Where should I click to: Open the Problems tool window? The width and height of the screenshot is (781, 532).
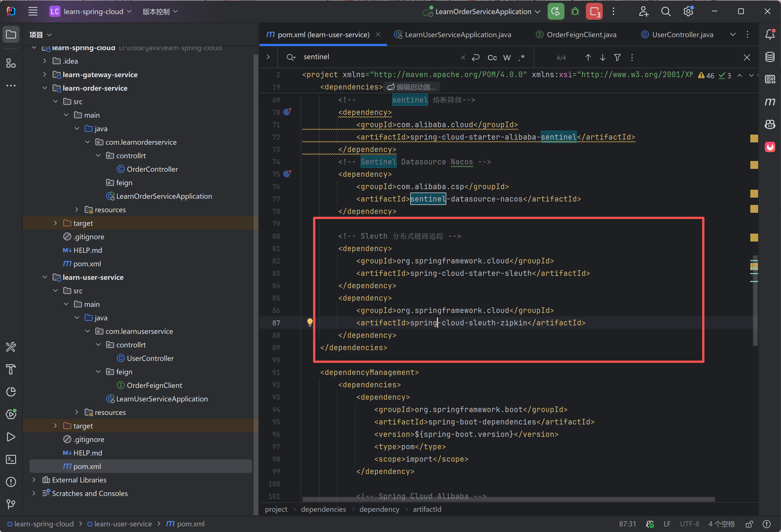(x=11, y=482)
